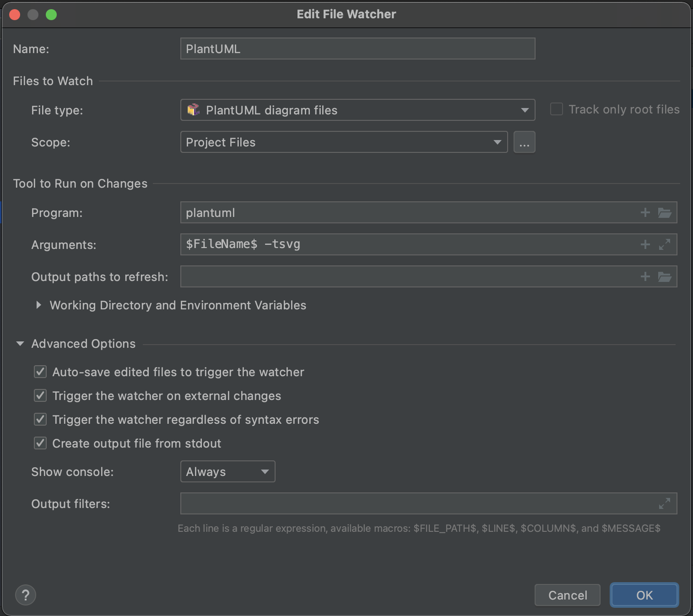
Task: Open the File type dropdown
Action: (x=525, y=110)
